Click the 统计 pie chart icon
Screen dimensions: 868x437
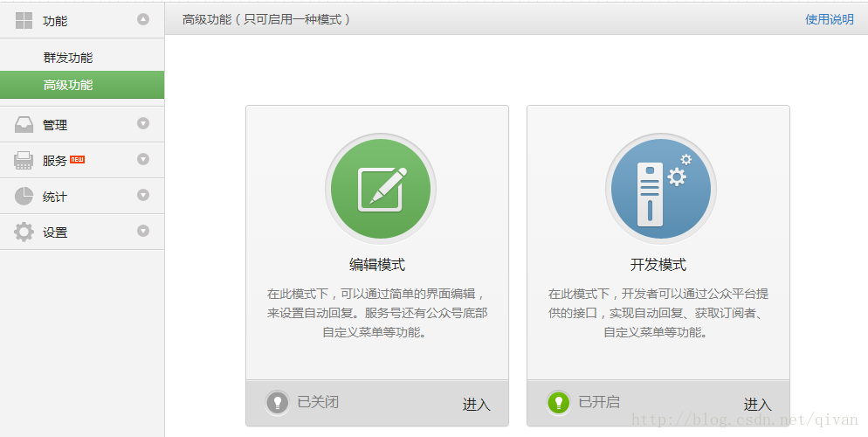click(24, 196)
